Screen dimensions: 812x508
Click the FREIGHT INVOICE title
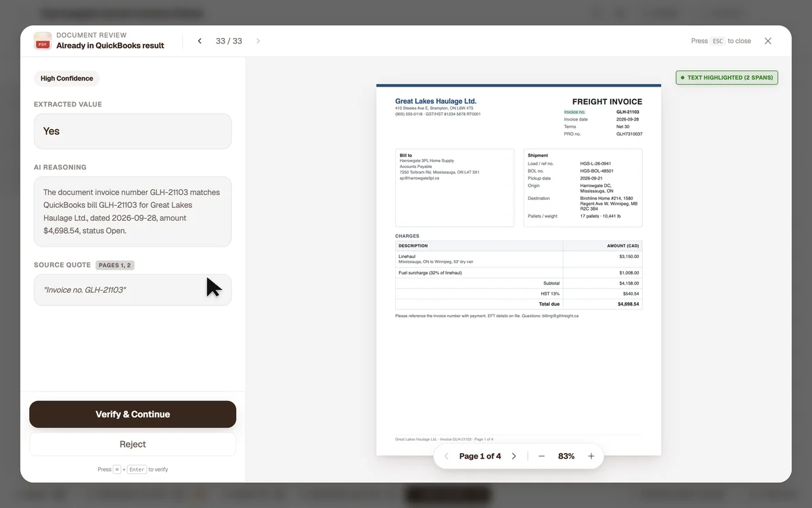607,102
